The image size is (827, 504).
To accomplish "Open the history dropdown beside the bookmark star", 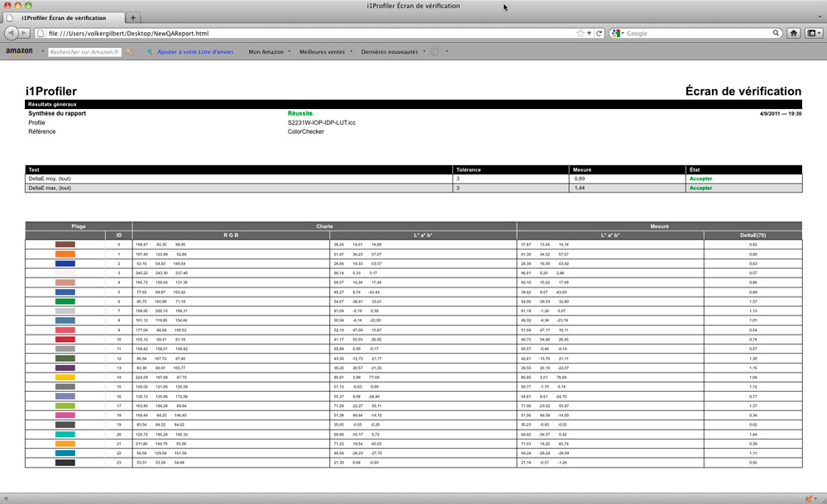I will click(589, 33).
